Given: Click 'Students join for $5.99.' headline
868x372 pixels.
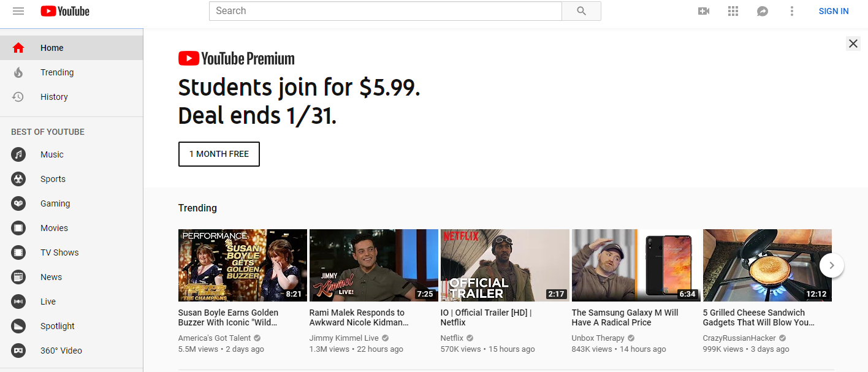Looking at the screenshot, I should click(x=299, y=88).
